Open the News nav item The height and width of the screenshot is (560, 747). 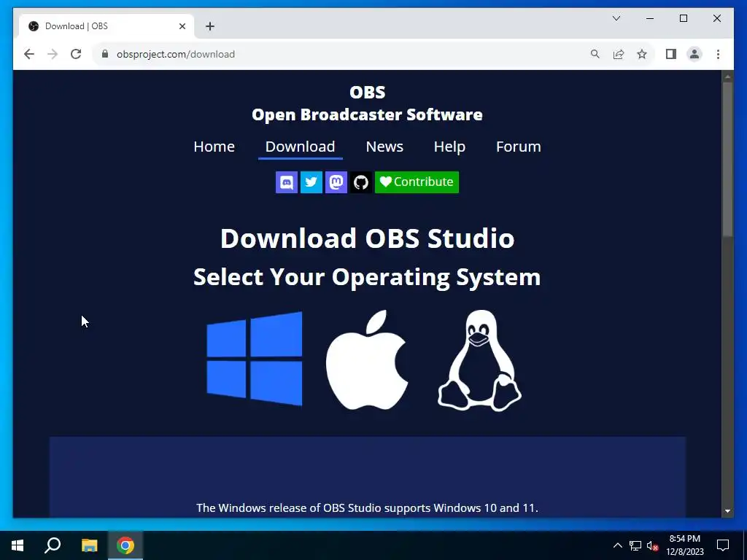384,147
